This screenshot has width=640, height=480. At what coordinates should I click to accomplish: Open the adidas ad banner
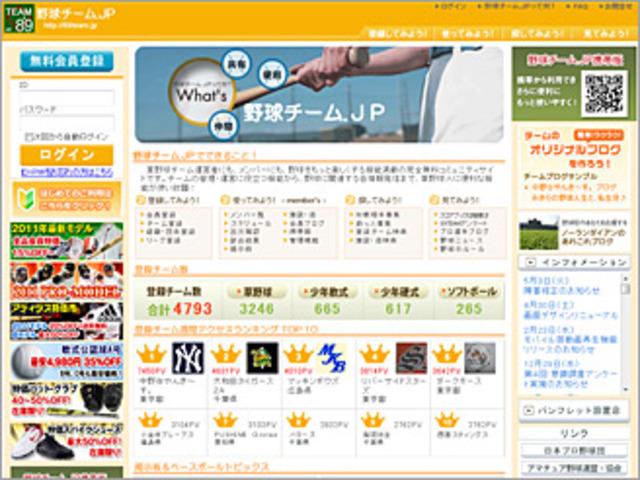(67, 321)
